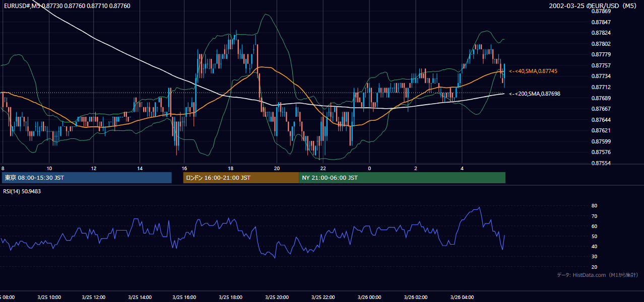Screen dimensions: 644x302
Task: Click the 3/25 12:00 date axis label
Action: coord(94,297)
